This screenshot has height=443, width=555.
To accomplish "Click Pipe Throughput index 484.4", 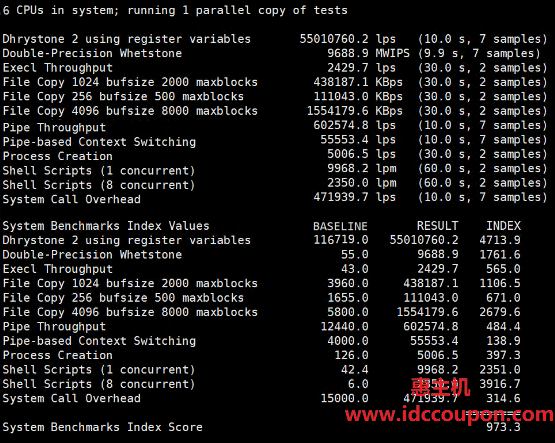I will (x=503, y=326).
